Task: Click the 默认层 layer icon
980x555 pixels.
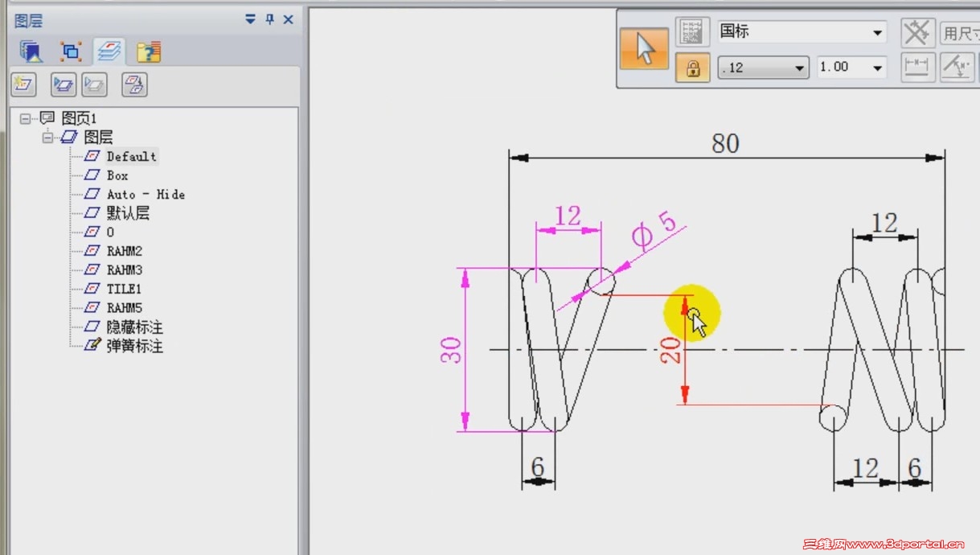Action: click(93, 213)
